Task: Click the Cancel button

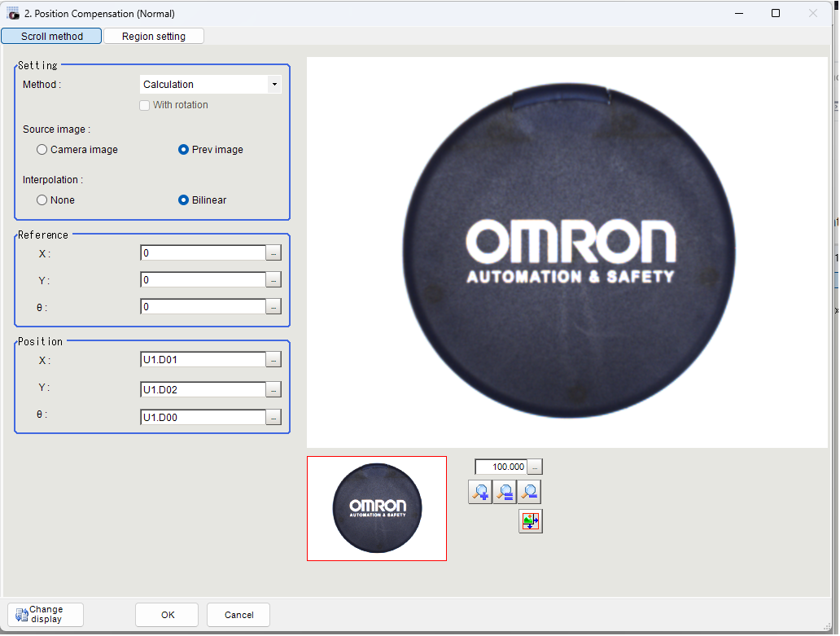Action: click(238, 615)
